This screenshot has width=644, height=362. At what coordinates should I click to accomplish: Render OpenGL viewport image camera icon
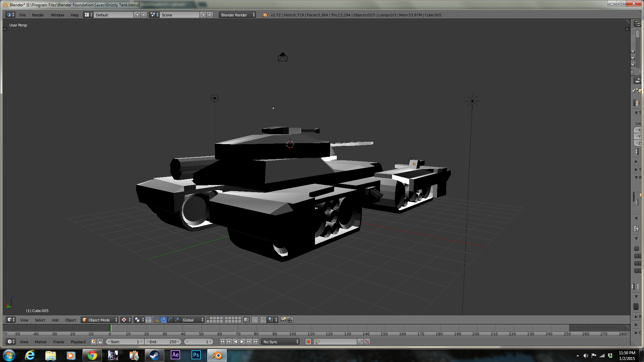click(283, 320)
